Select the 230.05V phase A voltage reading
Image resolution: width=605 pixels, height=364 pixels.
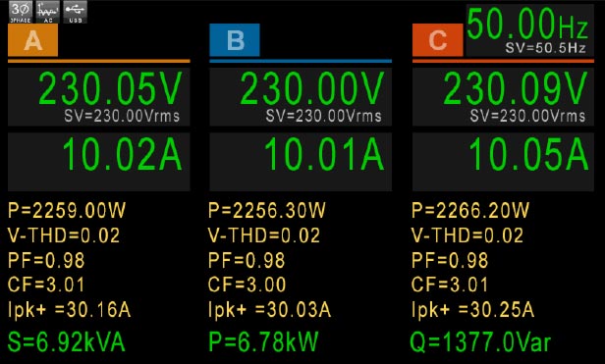(x=110, y=88)
